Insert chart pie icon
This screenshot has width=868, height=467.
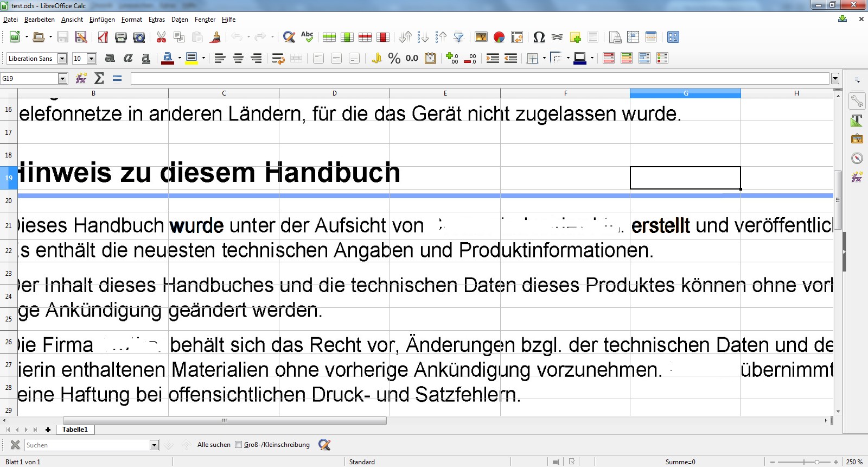[499, 37]
